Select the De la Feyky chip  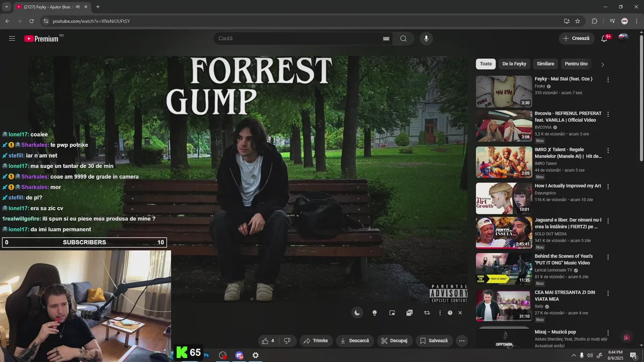[x=514, y=64]
